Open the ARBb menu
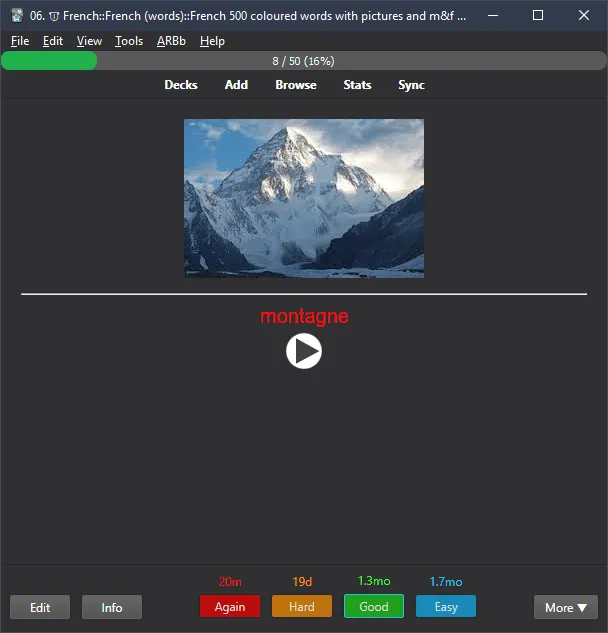608x633 pixels. pyautogui.click(x=171, y=41)
